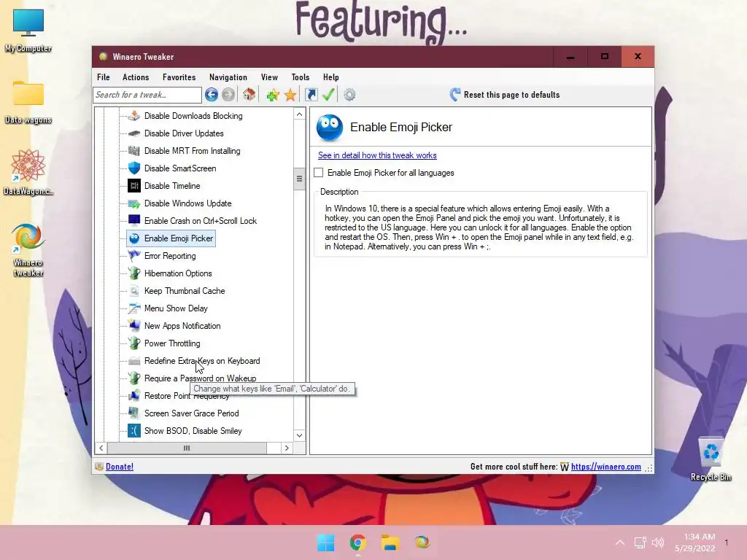Screen dimensions: 747x560
Task: Click the Back navigation arrow in toolbar
Action: click(x=212, y=95)
